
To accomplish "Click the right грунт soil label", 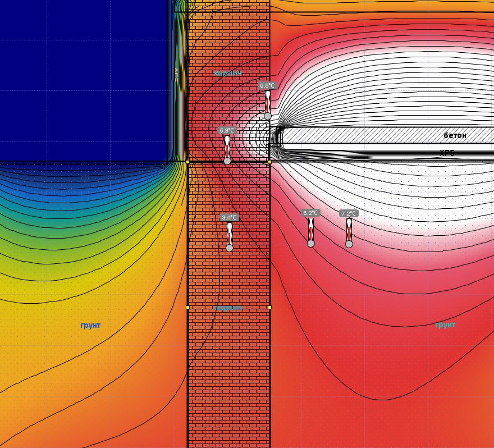I will (445, 325).
